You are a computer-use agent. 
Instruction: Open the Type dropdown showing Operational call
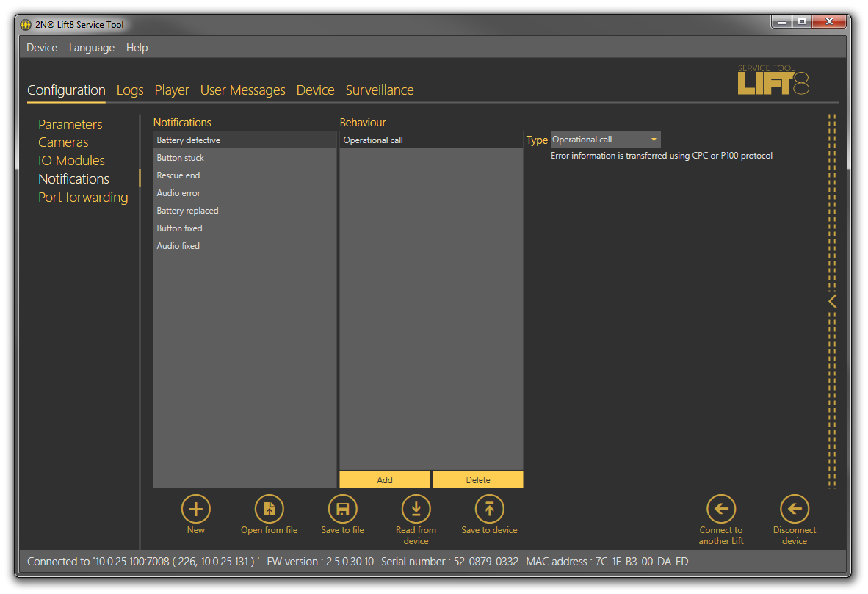[605, 140]
